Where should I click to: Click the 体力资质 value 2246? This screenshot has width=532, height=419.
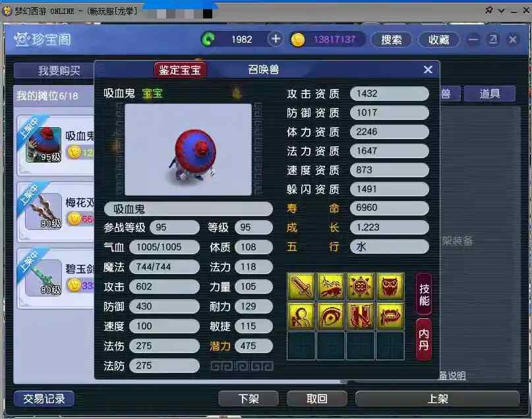click(390, 132)
